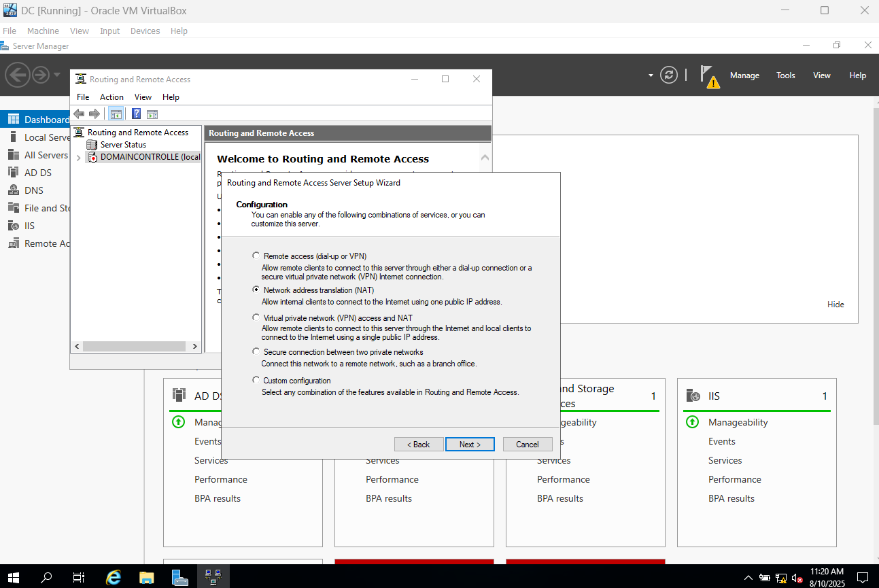The image size is (879, 588).
Task: Toggle console tree icon in RRAS toolbar
Action: [116, 114]
